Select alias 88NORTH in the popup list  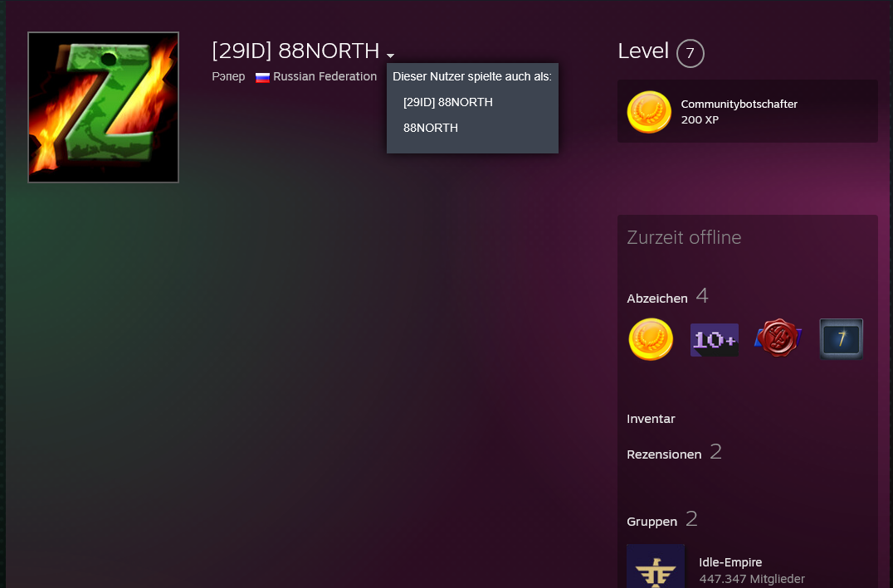(x=431, y=128)
